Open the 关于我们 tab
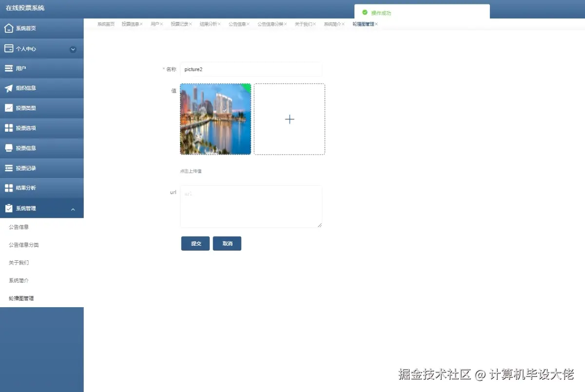Image resolution: width=585 pixels, height=392 pixels. pos(303,23)
